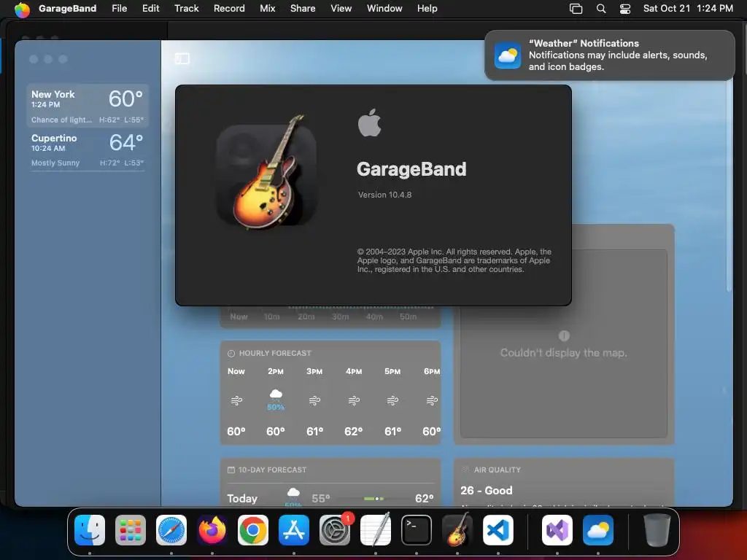Screen dimensions: 747x560
Task: Open the File menu
Action: click(119, 9)
